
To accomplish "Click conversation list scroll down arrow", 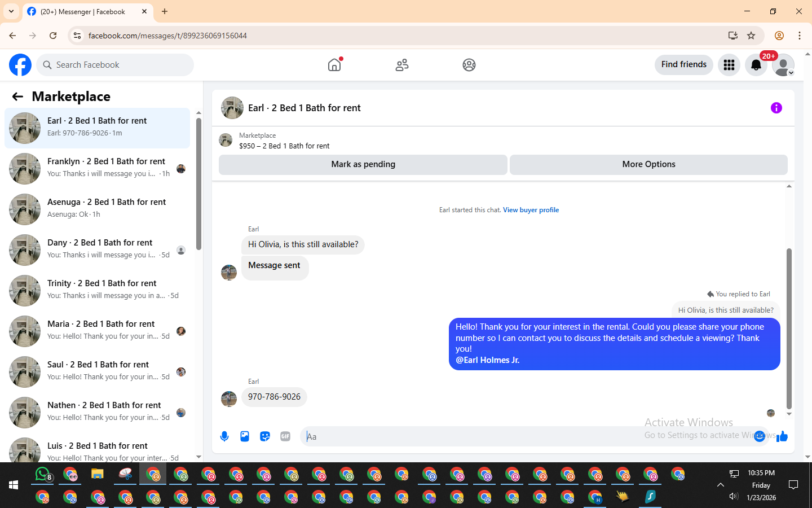I will coord(198,457).
